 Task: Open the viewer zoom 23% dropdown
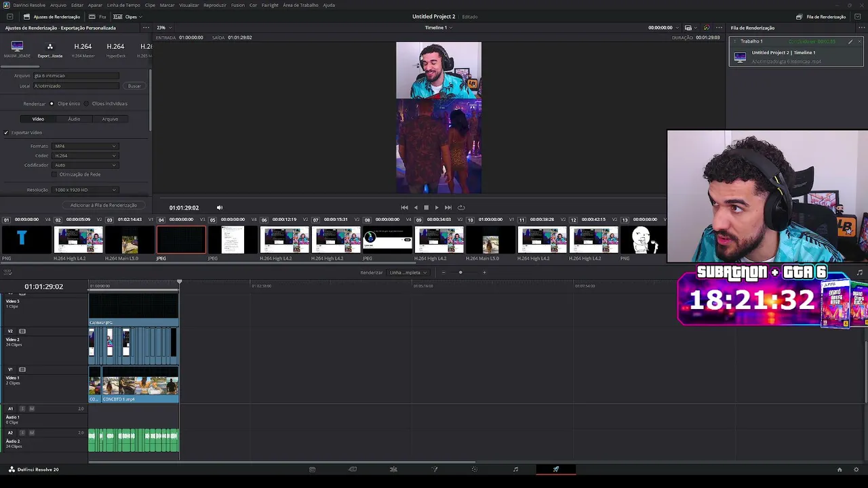[163, 28]
